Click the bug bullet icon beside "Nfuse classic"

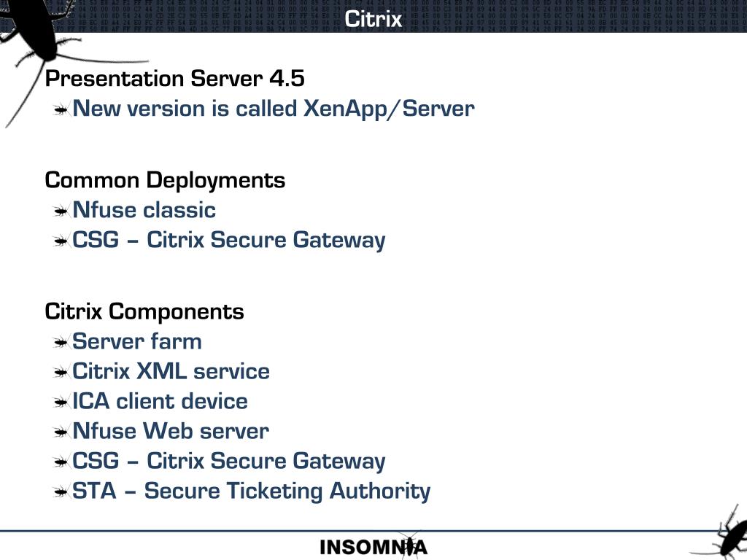[x=61, y=211]
